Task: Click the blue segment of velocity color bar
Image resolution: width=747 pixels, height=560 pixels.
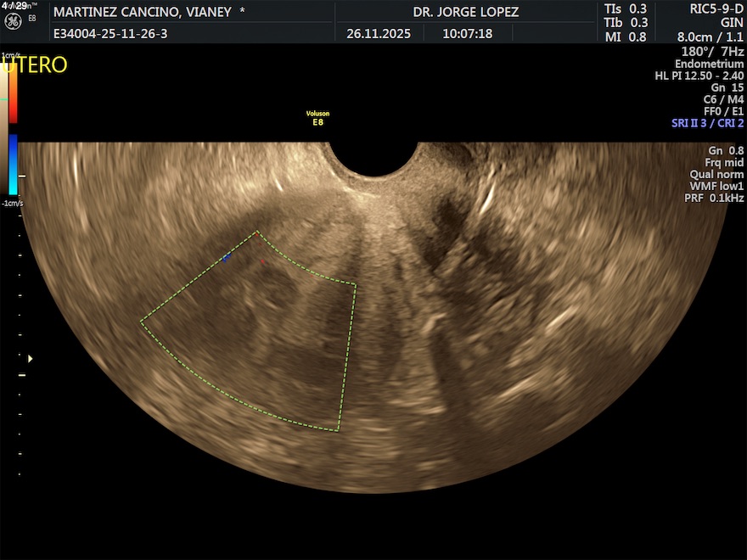Action: [13, 153]
